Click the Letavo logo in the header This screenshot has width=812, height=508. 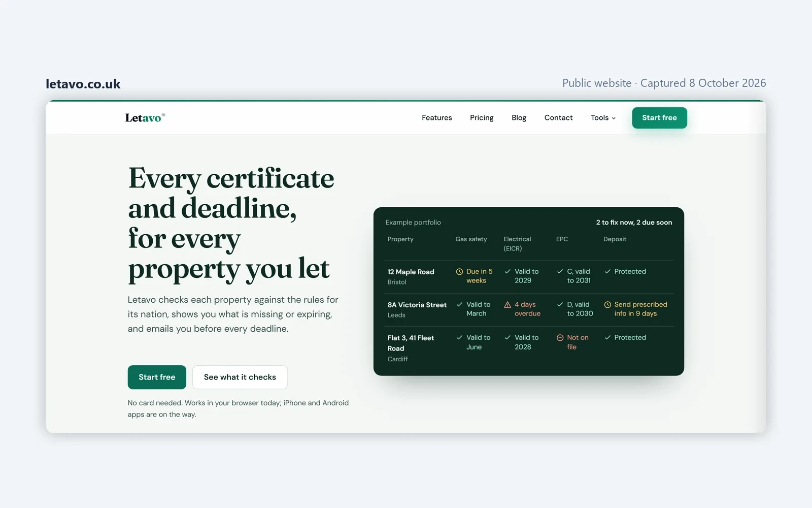coord(145,118)
